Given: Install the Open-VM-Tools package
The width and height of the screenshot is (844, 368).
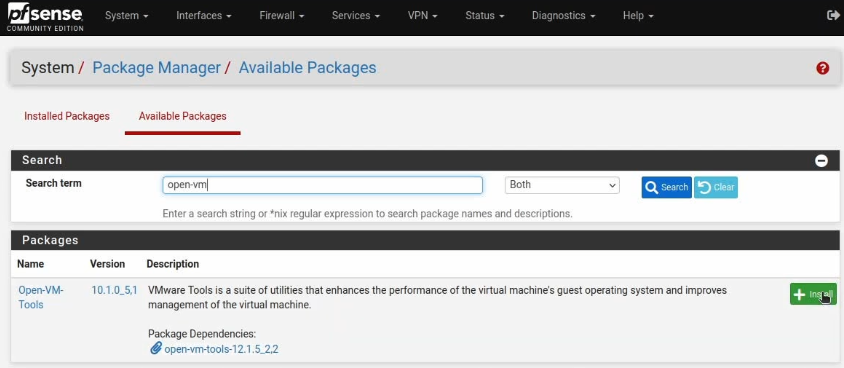Looking at the screenshot, I should point(813,294).
